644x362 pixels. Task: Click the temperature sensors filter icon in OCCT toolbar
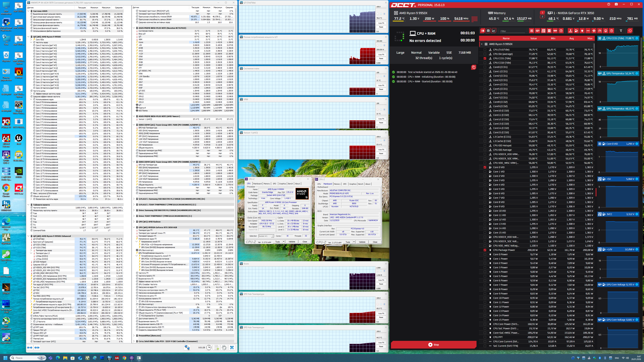coord(570,31)
